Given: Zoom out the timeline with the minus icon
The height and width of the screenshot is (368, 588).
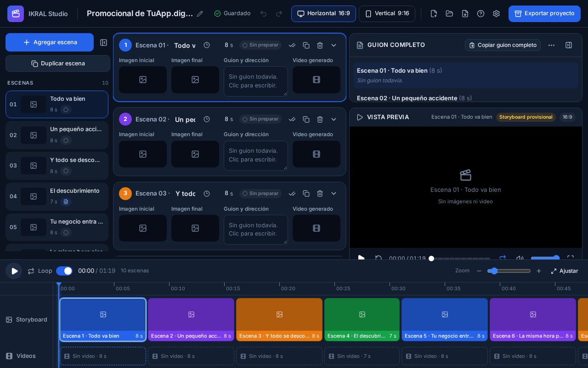Looking at the screenshot, I should pyautogui.click(x=479, y=271).
